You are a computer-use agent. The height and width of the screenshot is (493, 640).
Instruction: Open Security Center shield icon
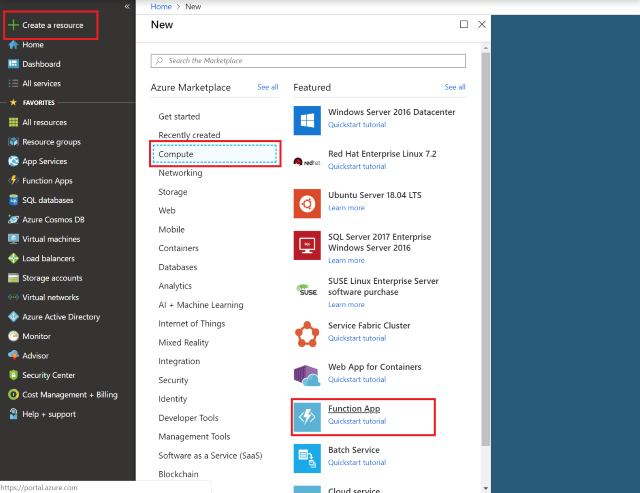13,375
